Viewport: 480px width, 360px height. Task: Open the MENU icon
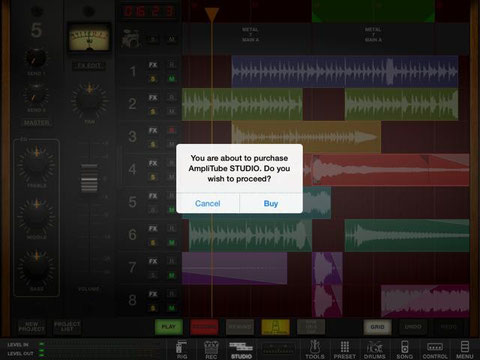click(x=465, y=349)
